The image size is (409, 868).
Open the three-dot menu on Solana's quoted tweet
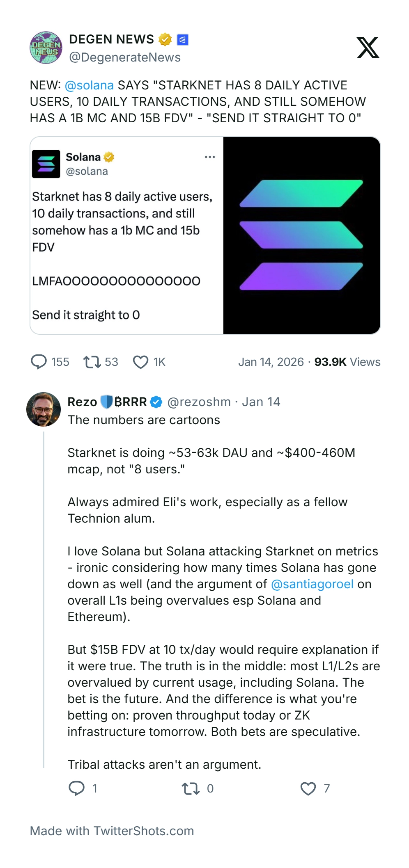pos(210,157)
